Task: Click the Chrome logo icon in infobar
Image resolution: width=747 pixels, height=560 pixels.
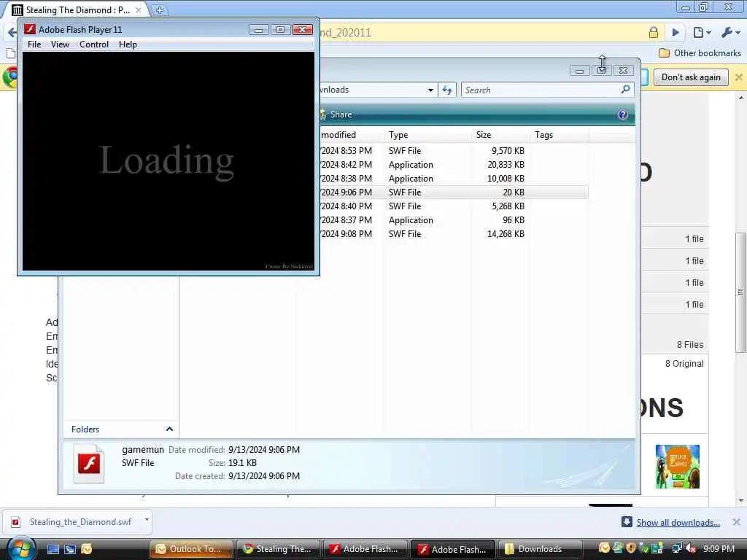Action: (9, 77)
